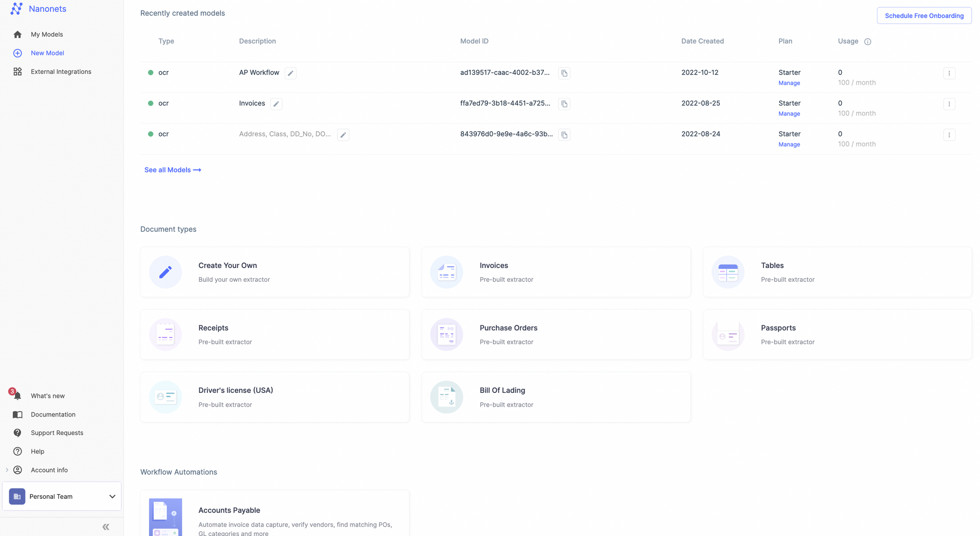Open the three-dot menu for the 2022-08-24 model
The width and height of the screenshot is (980, 536).
[x=949, y=135]
